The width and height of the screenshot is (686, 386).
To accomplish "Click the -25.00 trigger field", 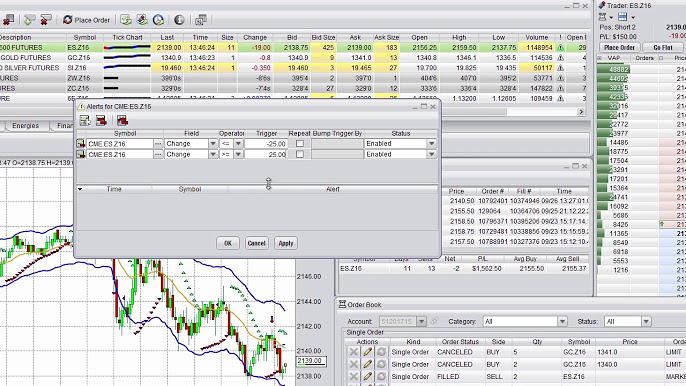I will [x=266, y=144].
